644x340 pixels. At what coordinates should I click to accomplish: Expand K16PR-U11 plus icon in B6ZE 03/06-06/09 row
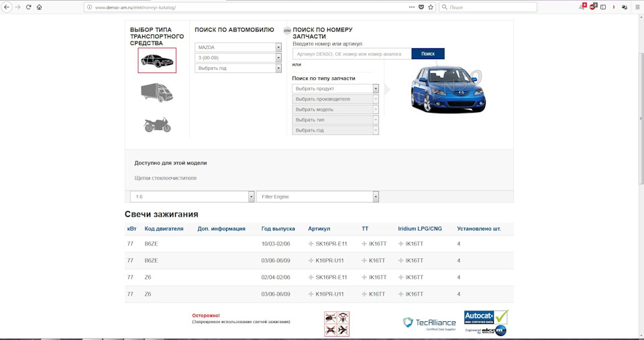point(311,261)
